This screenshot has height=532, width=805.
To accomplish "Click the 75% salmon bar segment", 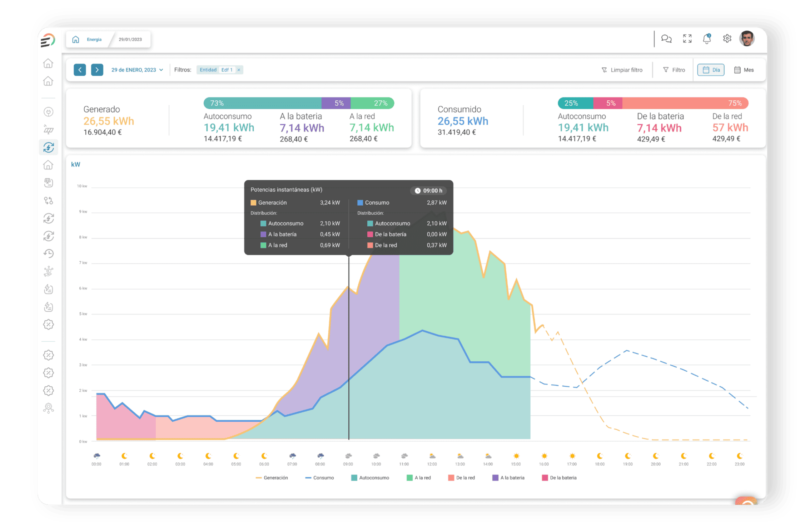I will tap(685, 103).
